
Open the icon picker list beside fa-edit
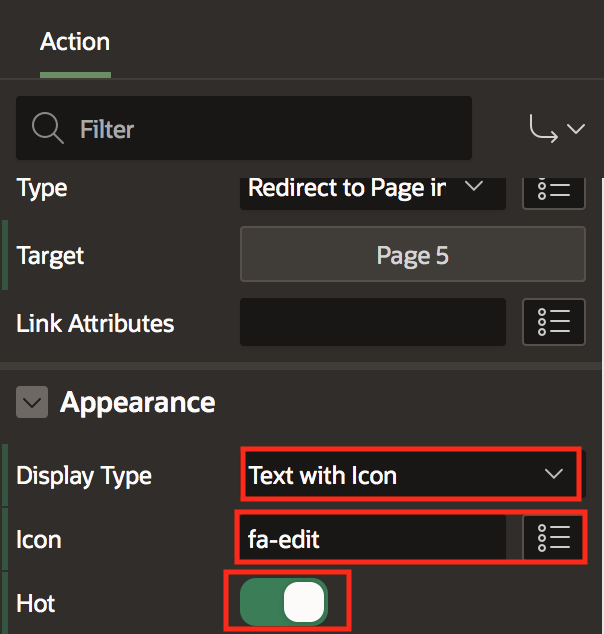point(553,539)
